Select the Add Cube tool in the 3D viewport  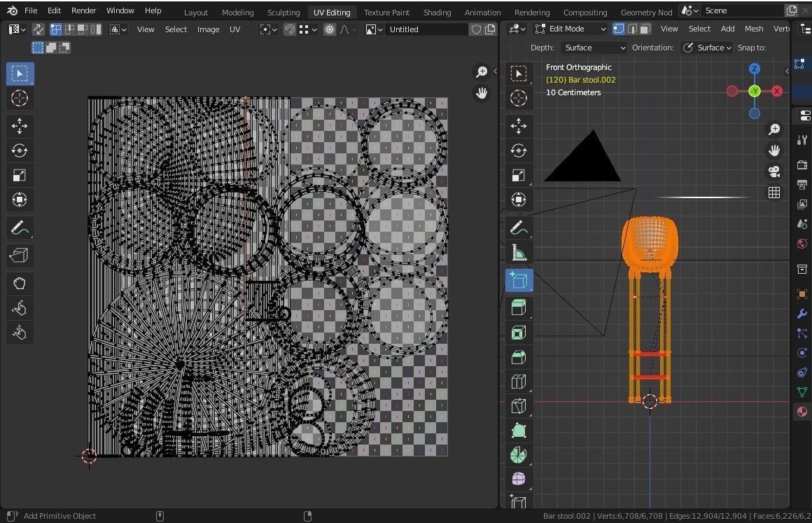519,281
